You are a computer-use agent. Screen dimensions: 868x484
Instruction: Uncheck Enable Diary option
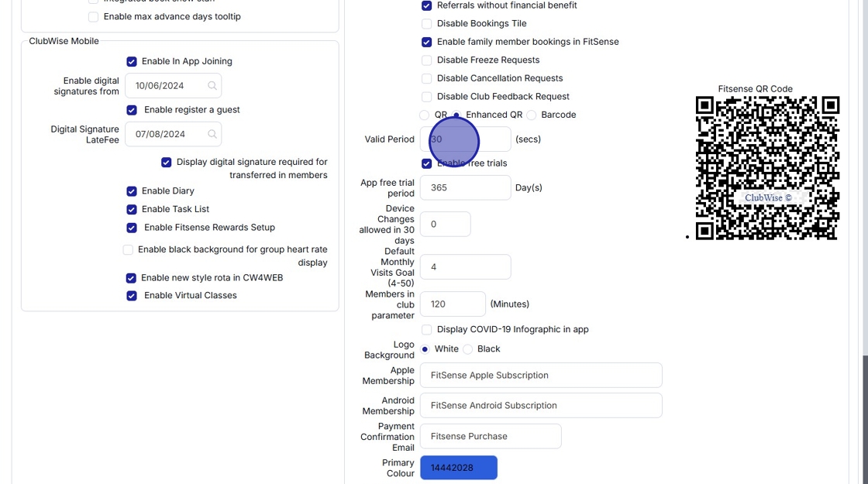[132, 191]
